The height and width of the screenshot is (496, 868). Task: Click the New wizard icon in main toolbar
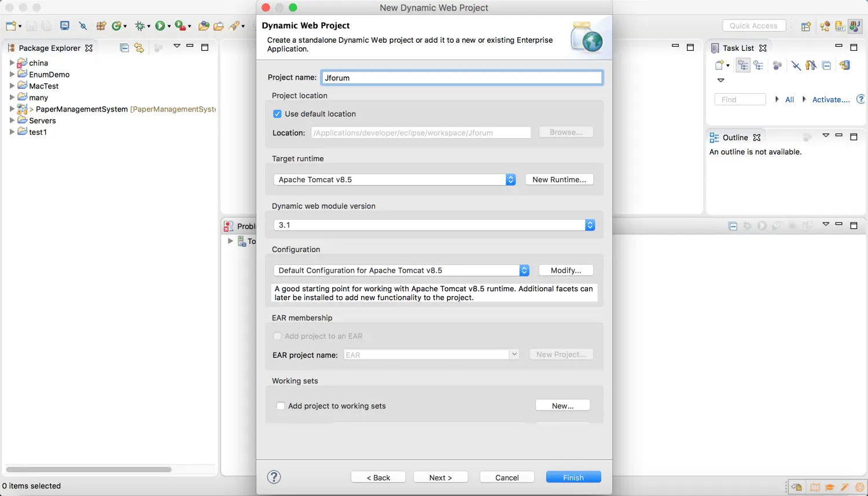click(x=10, y=26)
